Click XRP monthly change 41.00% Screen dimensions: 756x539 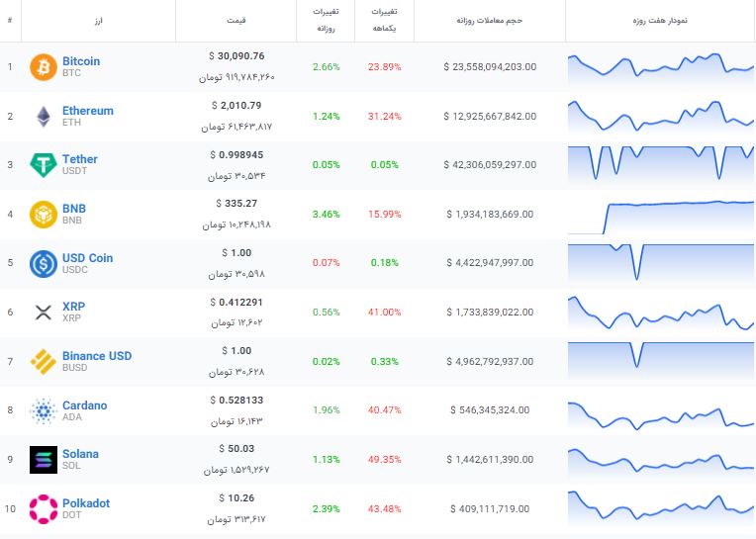[x=384, y=313]
